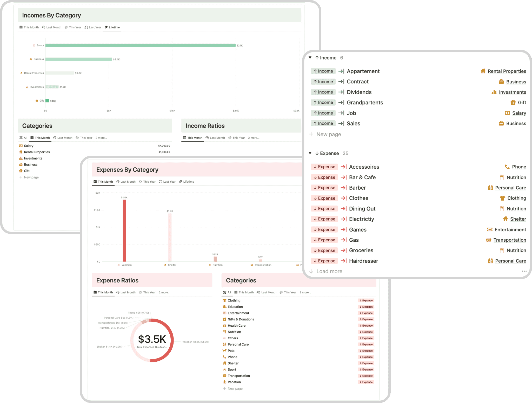532x403 pixels.
Task: Click the bar chart icon beside Investments
Action: pyautogui.click(x=494, y=92)
